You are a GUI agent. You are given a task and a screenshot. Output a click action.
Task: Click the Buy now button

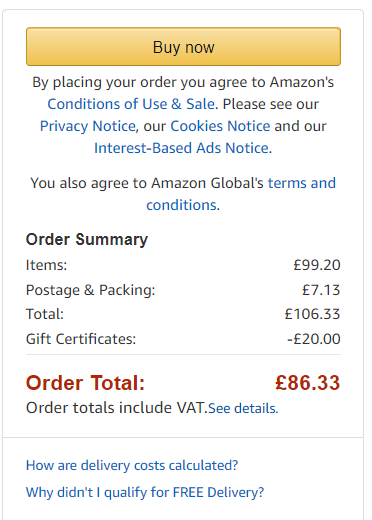pos(183,47)
